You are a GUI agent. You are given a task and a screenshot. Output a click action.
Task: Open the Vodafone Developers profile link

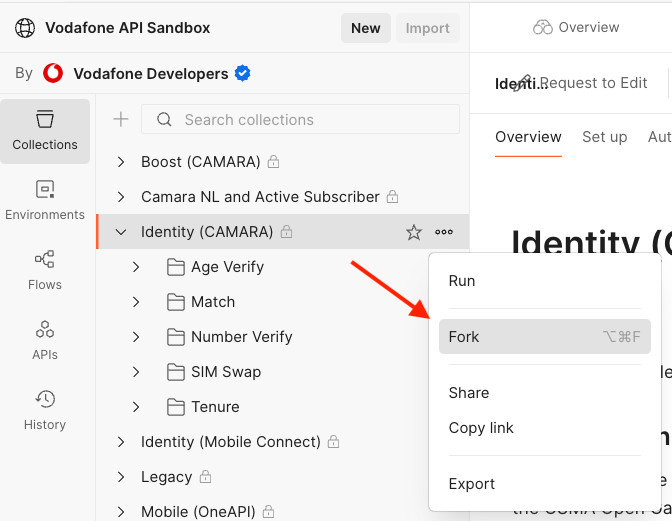(x=150, y=73)
